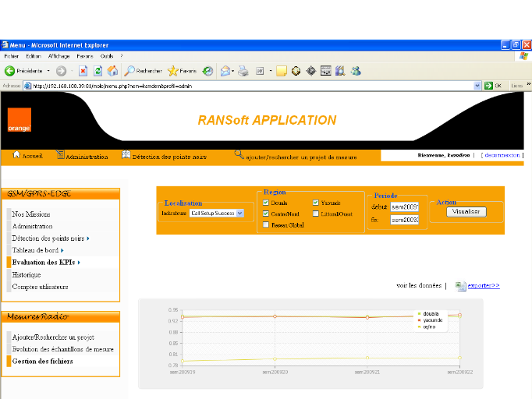Click the Excel export icon
Screen dimensions: 532x399
tap(460, 286)
